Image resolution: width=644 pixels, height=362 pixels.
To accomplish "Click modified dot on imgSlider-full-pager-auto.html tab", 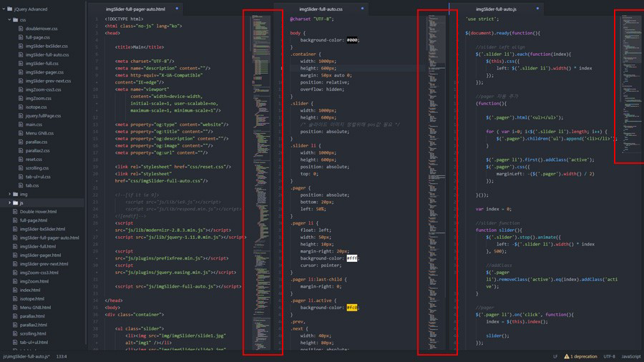I will (x=177, y=9).
